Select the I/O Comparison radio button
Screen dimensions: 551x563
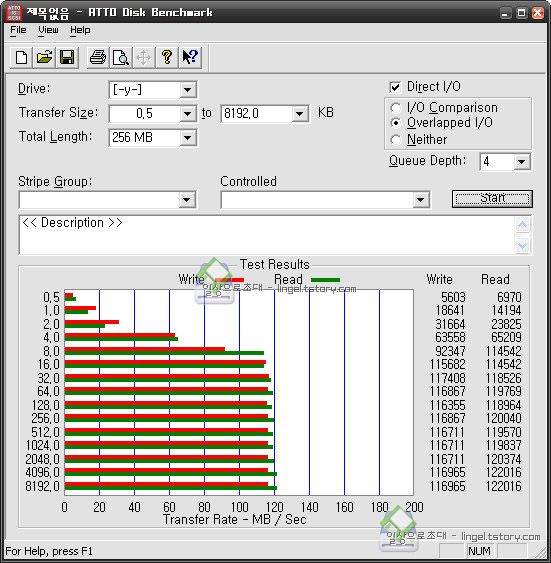(396, 108)
